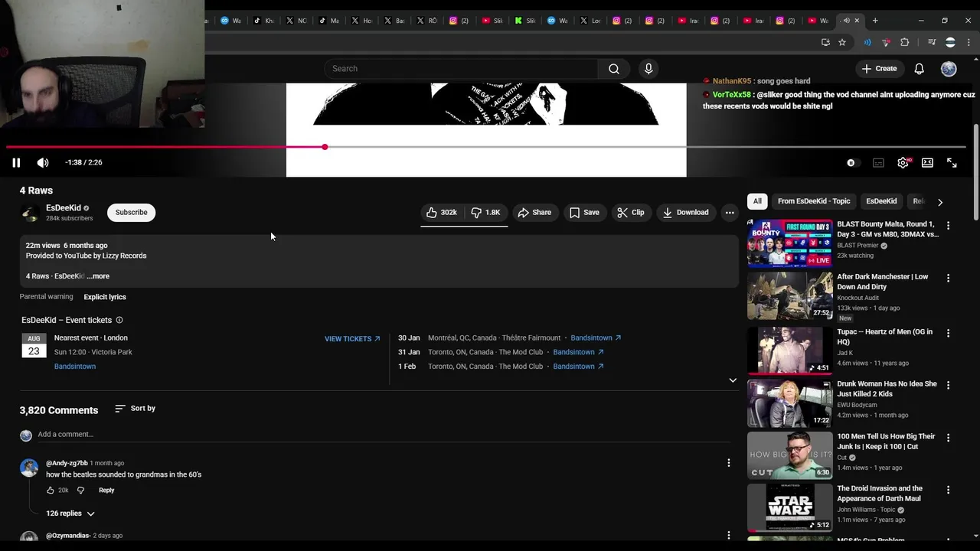Subscribe to the EsDeeKid channel
Image resolution: width=980 pixels, height=551 pixels.
(131, 212)
